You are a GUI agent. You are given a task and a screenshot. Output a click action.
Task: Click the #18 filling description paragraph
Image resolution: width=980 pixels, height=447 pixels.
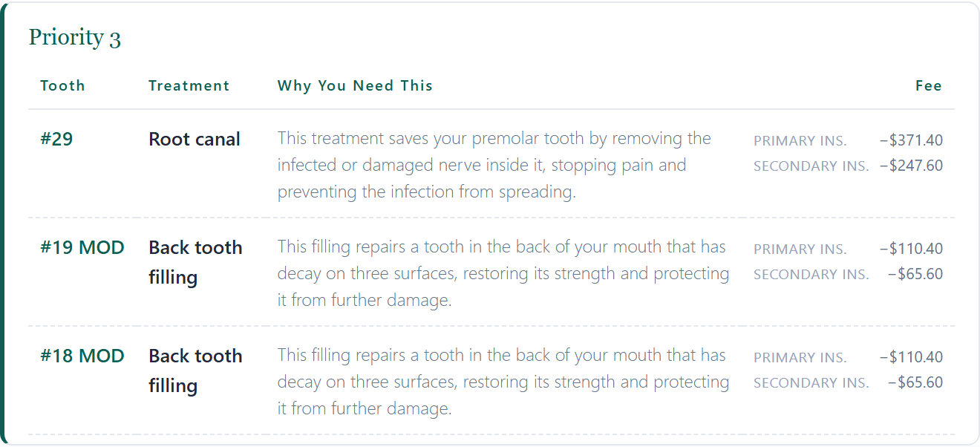(503, 382)
